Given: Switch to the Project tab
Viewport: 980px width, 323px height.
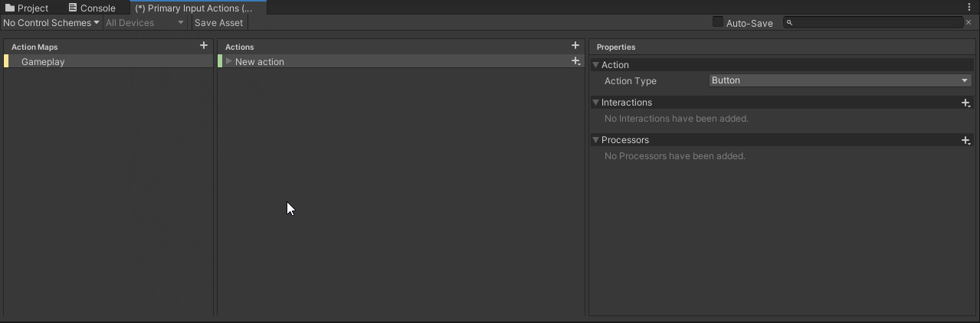Looking at the screenshot, I should (28, 8).
